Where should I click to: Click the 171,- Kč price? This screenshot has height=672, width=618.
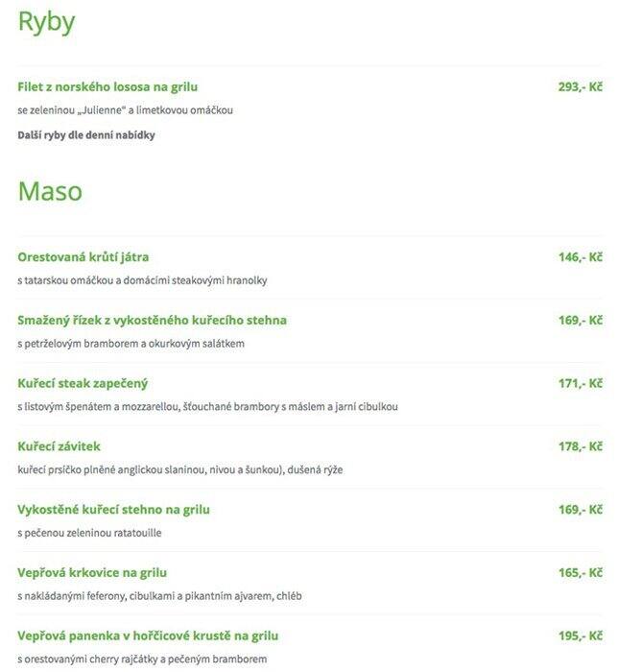point(581,383)
